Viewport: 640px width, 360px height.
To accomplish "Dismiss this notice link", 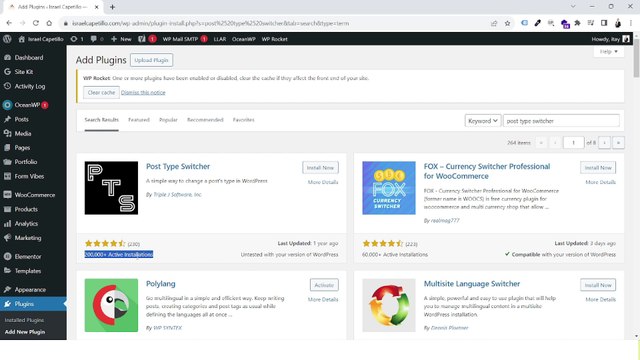I will (143, 93).
